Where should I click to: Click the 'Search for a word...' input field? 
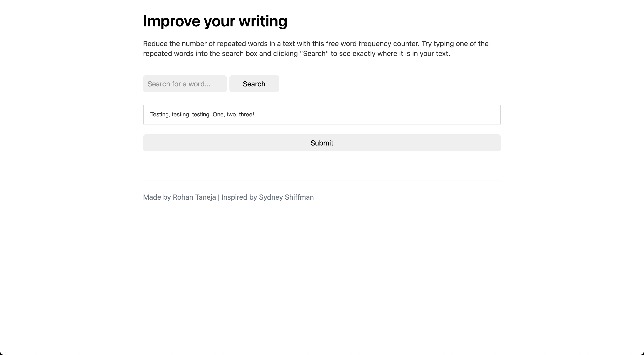184,84
